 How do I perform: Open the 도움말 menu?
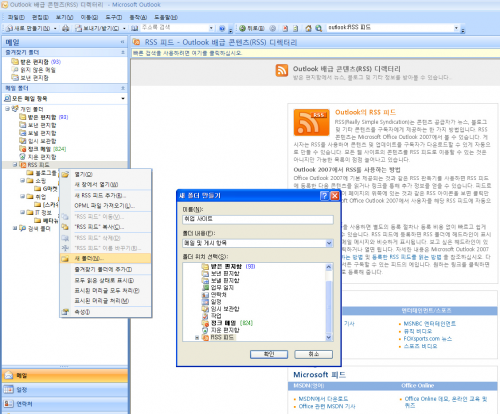tap(166, 17)
